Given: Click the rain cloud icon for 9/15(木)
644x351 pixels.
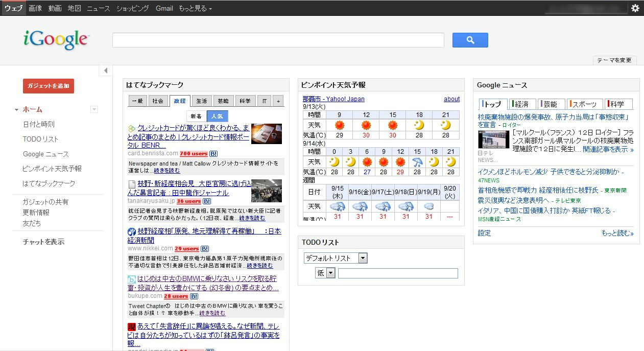Looking at the screenshot, I should [x=338, y=206].
